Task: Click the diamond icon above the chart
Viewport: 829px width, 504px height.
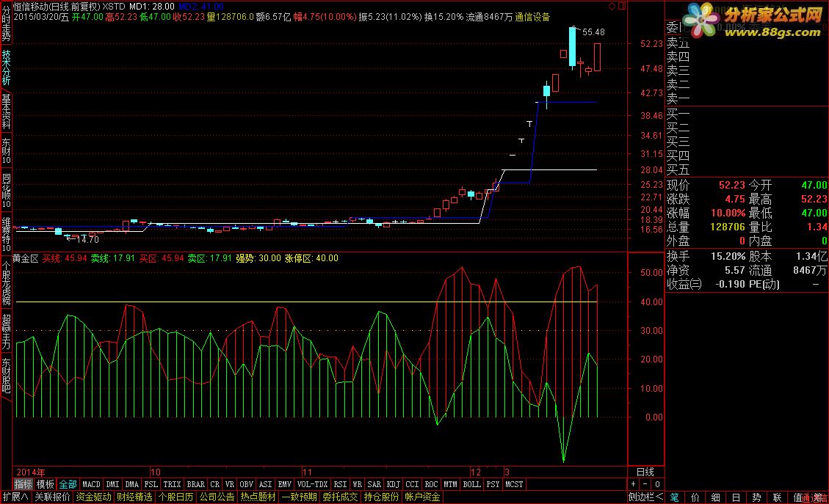Action: (612, 7)
